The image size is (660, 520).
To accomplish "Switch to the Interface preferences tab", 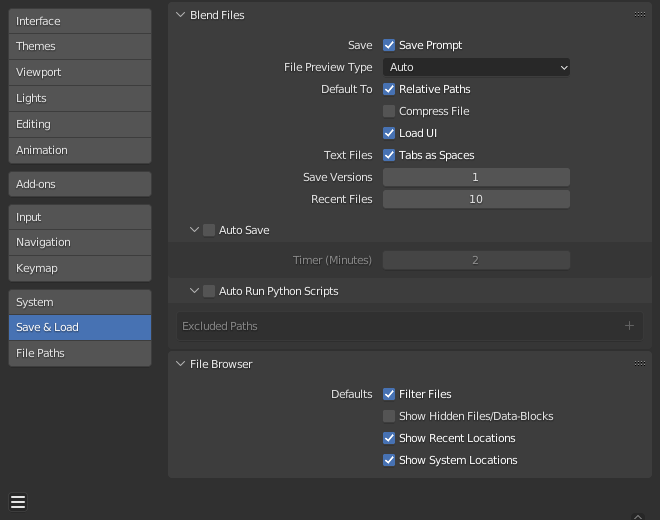I will [x=80, y=21].
